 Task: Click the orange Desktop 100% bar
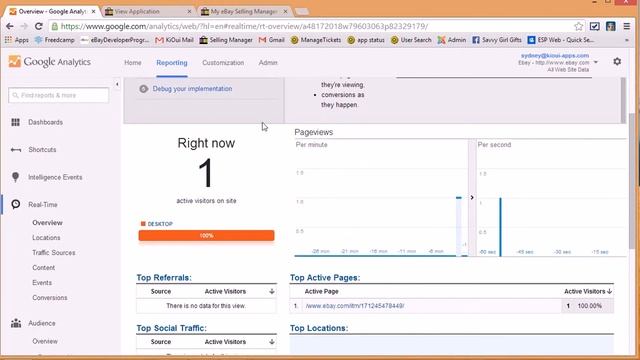206,236
